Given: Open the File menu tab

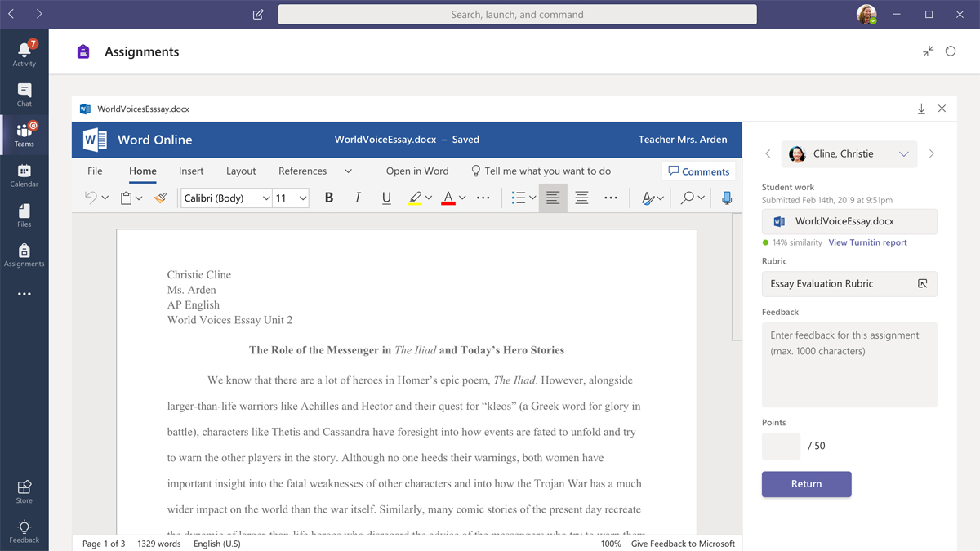Looking at the screenshot, I should click(x=95, y=171).
